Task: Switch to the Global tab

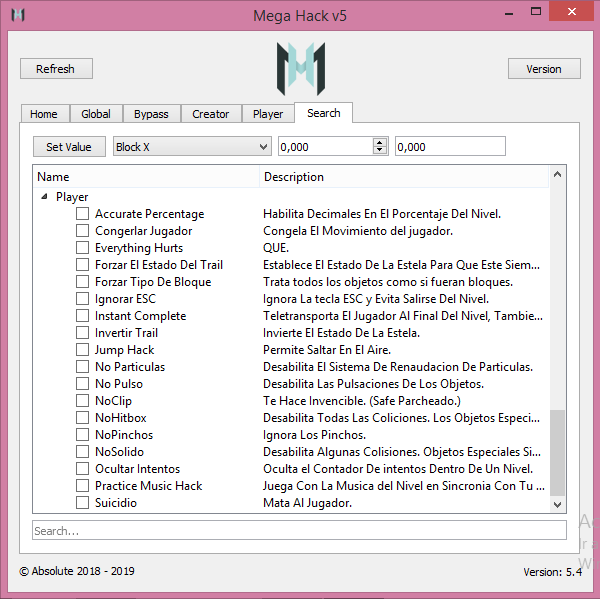Action: click(96, 114)
